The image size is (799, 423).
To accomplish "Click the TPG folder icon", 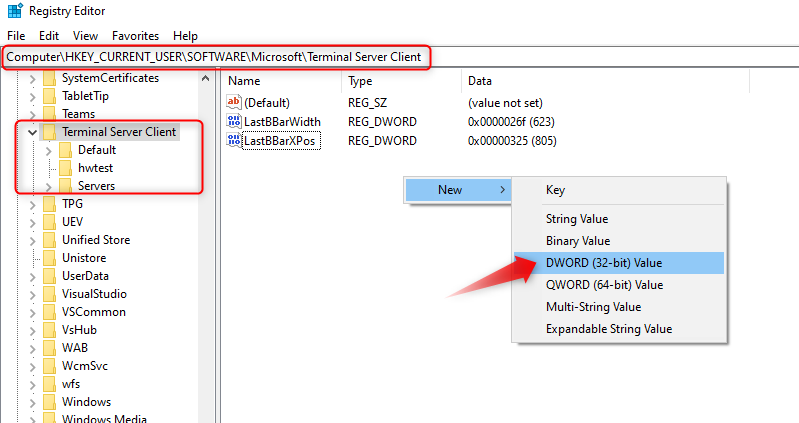I will pyautogui.click(x=49, y=204).
